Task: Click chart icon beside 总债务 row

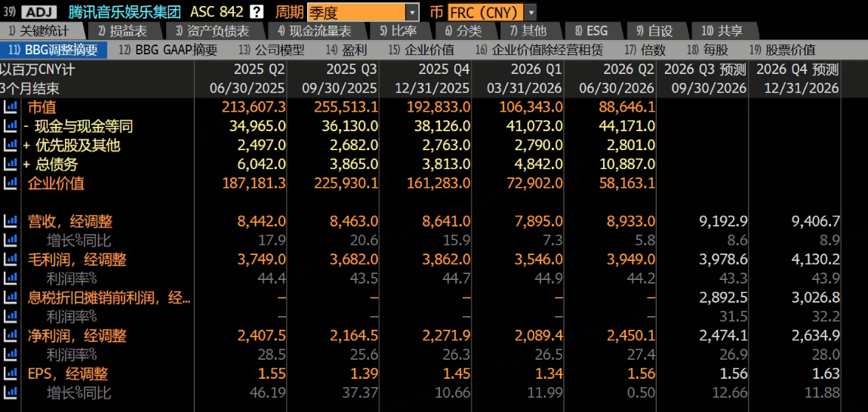Action: tap(10, 164)
